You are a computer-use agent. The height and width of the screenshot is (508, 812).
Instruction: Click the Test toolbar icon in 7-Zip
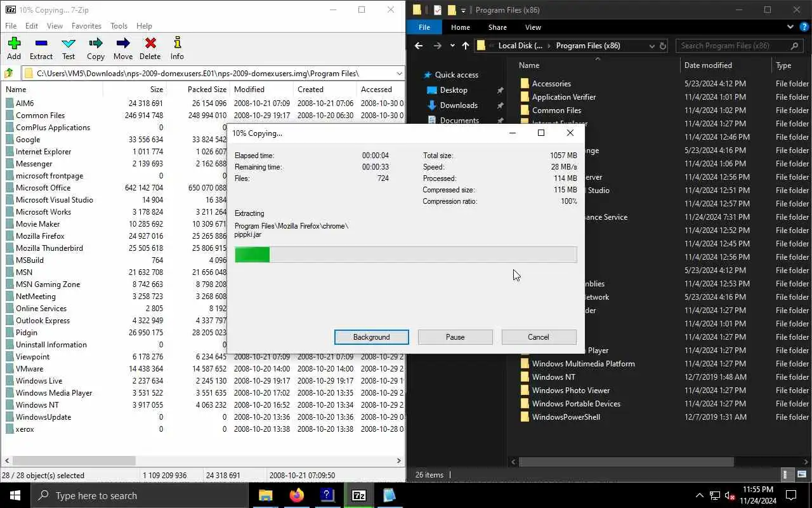click(x=69, y=43)
